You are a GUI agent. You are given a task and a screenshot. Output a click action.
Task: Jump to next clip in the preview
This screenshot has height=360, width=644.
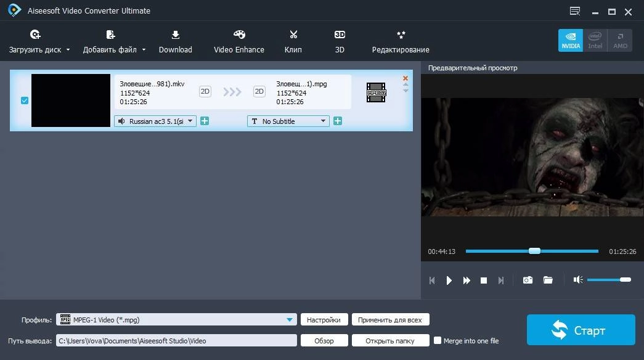coord(501,280)
